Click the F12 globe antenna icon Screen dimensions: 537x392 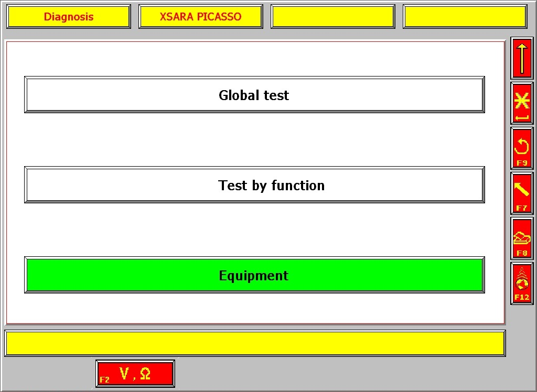tap(522, 284)
